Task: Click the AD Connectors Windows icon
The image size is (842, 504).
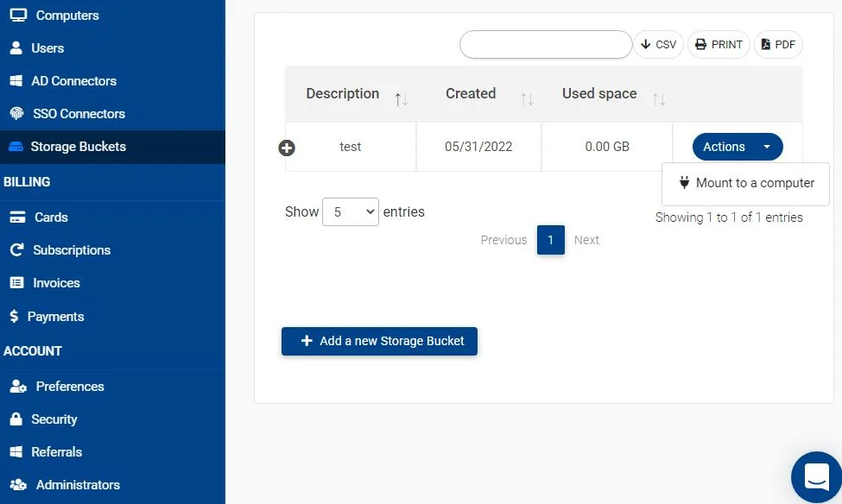Action: coord(16,80)
